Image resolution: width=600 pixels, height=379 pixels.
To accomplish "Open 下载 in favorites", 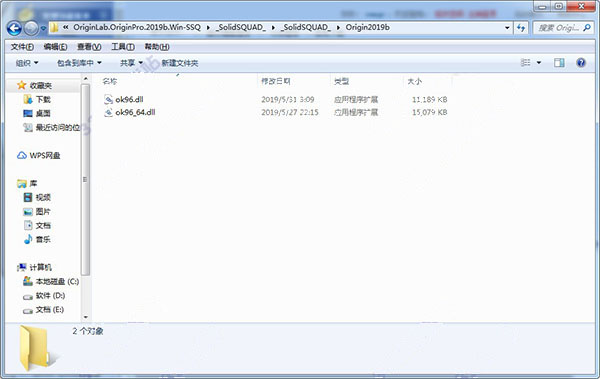I will point(43,100).
